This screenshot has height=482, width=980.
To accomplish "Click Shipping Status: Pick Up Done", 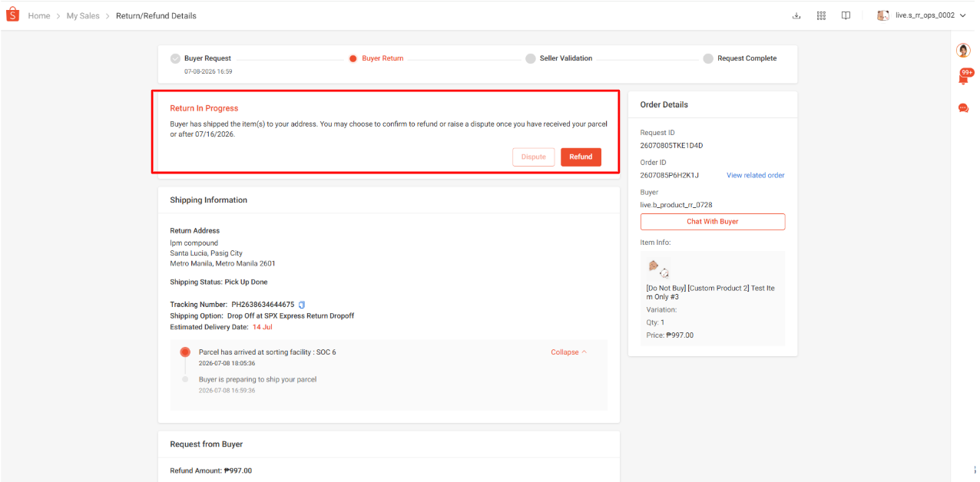I will pos(219,282).
